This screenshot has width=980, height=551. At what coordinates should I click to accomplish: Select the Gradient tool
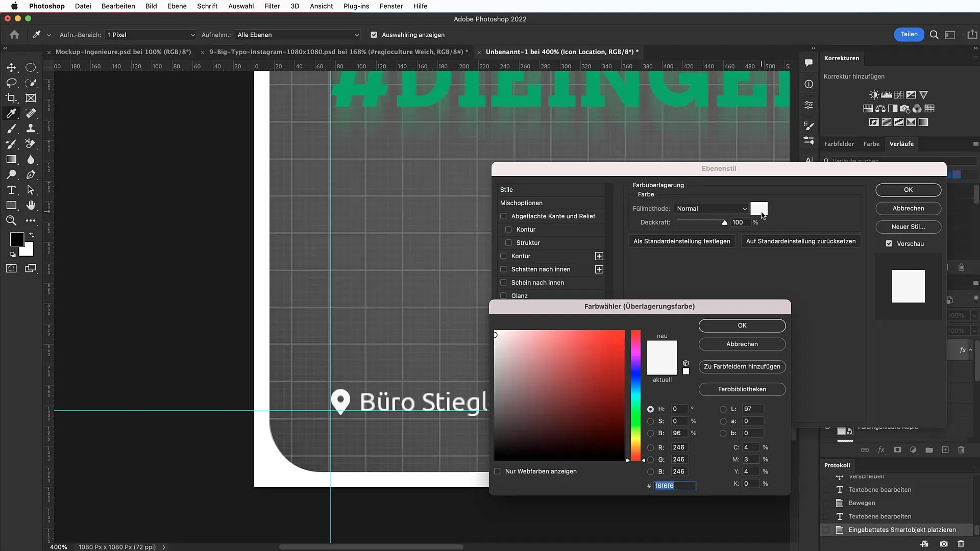point(11,159)
